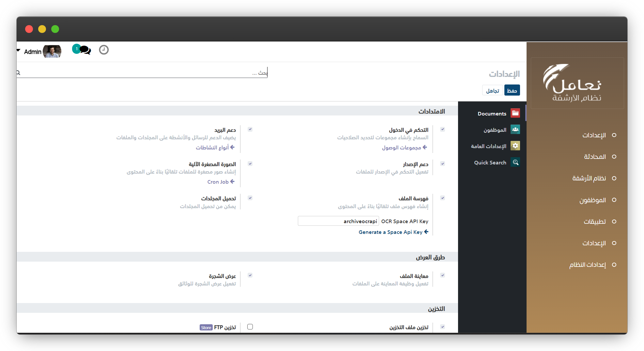Open the archive system (نظام الأرشفة) menu
The image size is (644, 351).
click(589, 178)
